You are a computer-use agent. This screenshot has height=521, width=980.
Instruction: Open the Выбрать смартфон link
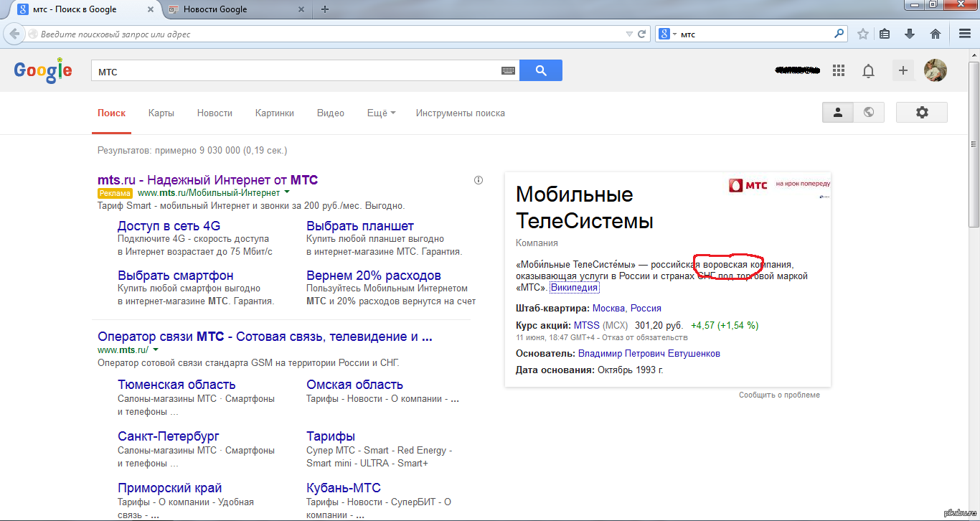[175, 276]
